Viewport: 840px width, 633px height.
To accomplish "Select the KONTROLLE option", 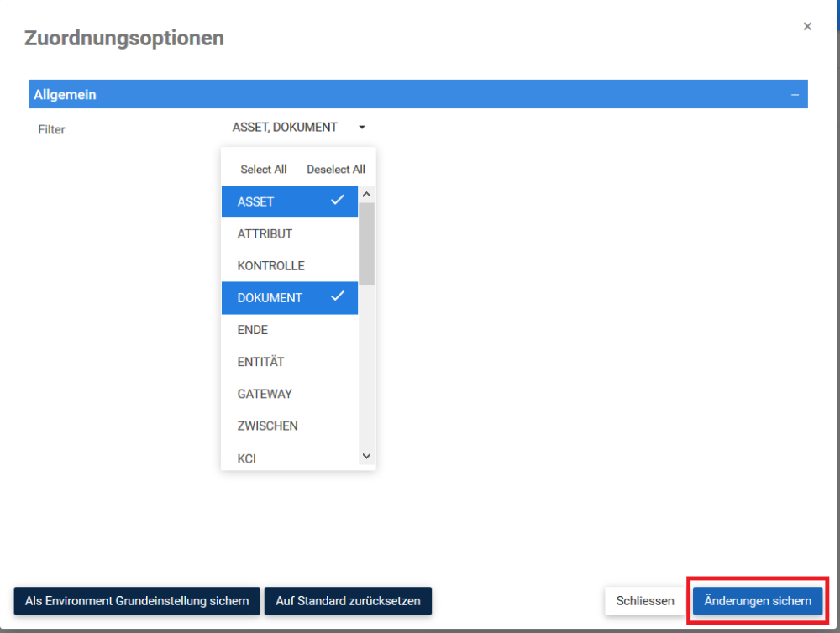I will coord(289,265).
